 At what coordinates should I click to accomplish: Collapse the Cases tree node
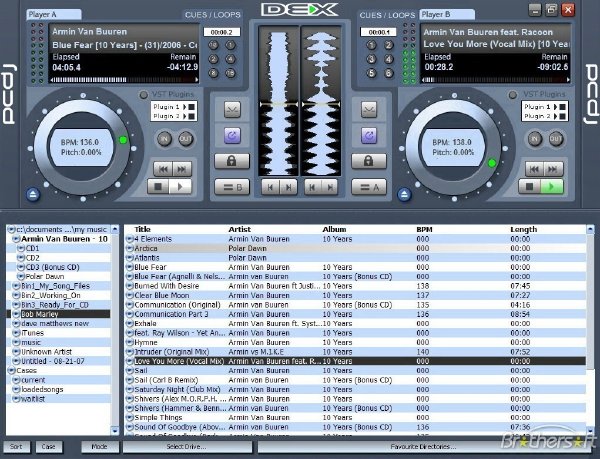pos(11,371)
